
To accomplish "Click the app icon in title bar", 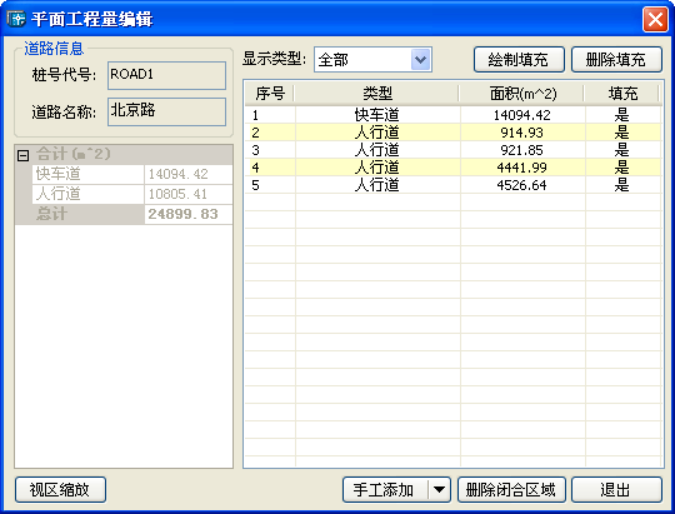I will [x=16, y=18].
